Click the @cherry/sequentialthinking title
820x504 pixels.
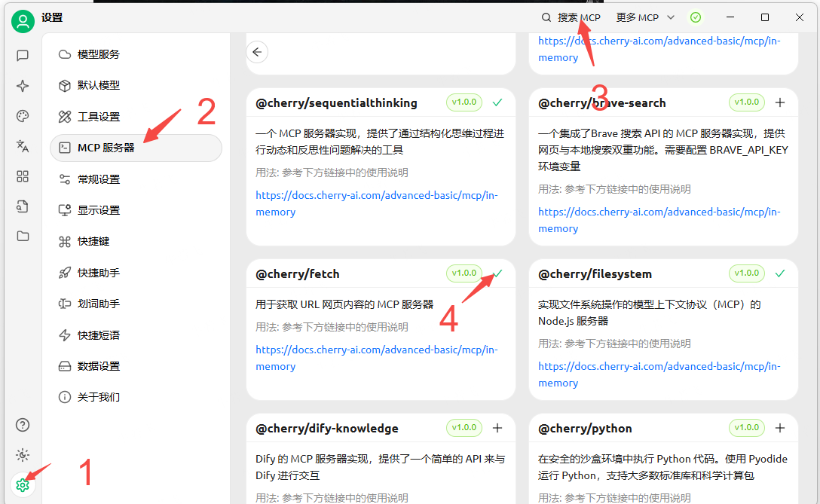pos(336,103)
